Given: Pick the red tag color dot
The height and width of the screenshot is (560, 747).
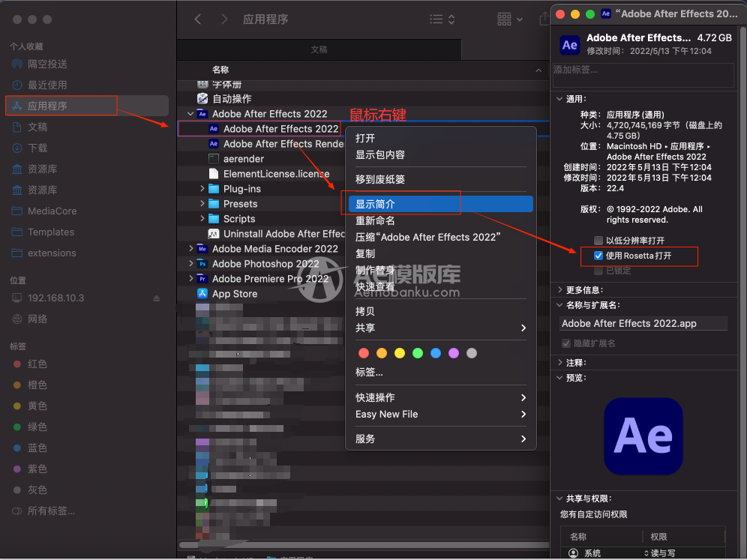Looking at the screenshot, I should coord(364,353).
